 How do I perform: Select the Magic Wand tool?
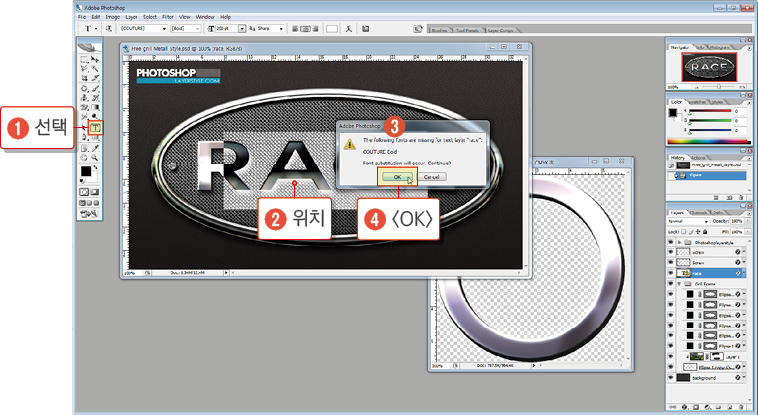[x=95, y=69]
